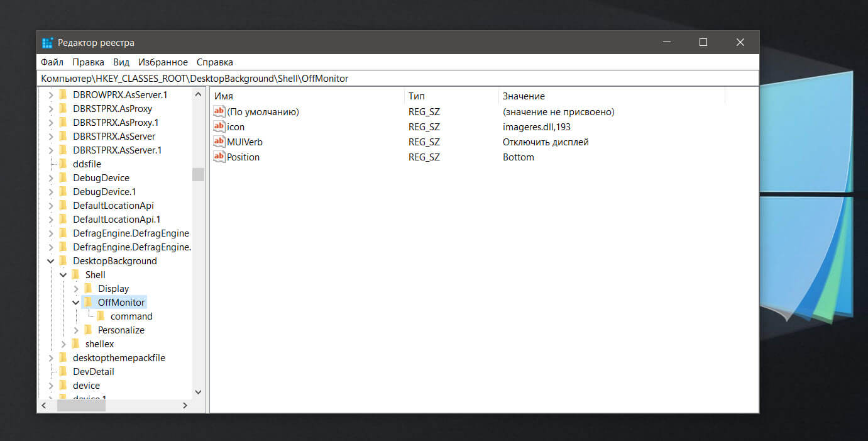This screenshot has width=868, height=441.
Task: Click the Position value's ab icon
Action: [x=219, y=157]
